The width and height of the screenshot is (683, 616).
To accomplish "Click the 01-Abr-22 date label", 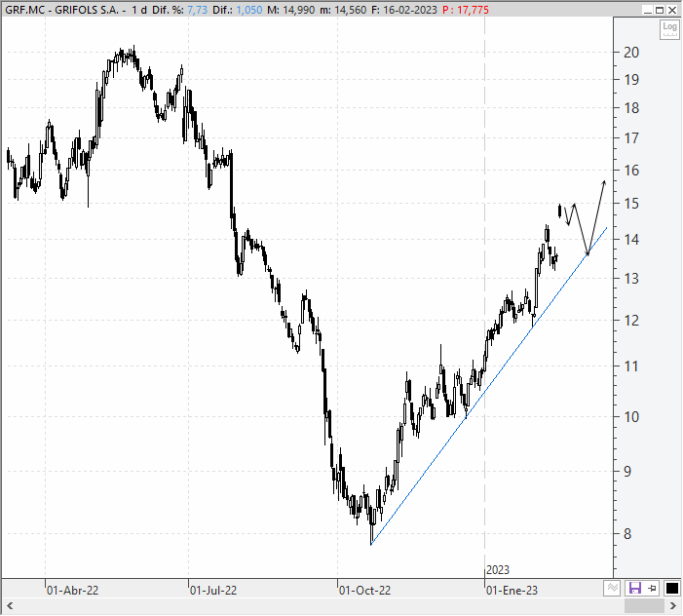I will pyautogui.click(x=72, y=591).
